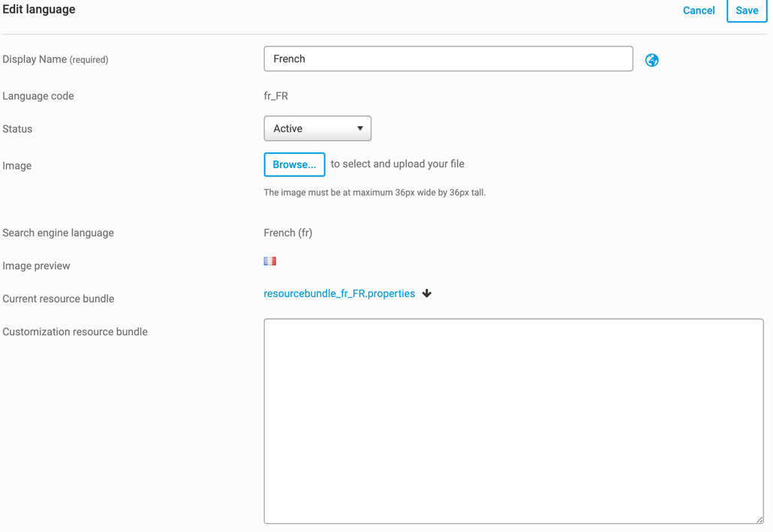The height and width of the screenshot is (532, 773).
Task: Click the Cancel link
Action: coord(699,11)
